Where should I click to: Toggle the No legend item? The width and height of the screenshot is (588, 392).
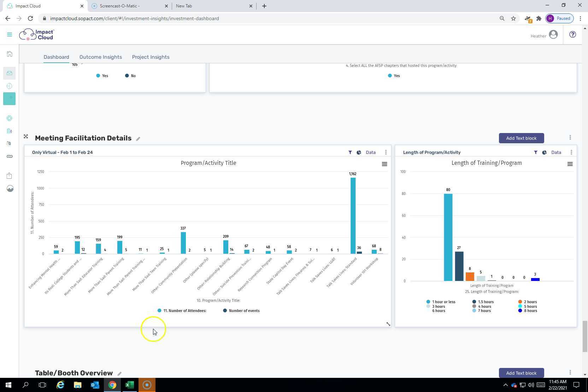tap(130, 76)
